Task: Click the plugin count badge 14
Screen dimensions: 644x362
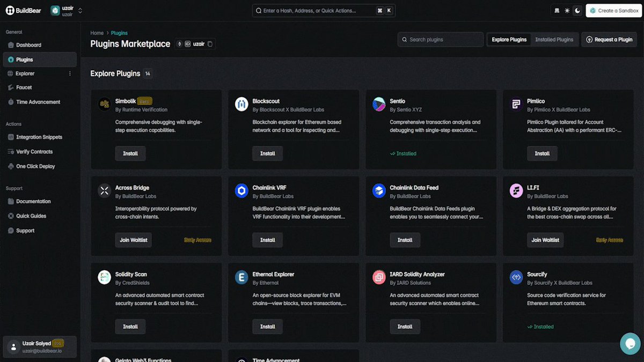Action: coord(148,73)
